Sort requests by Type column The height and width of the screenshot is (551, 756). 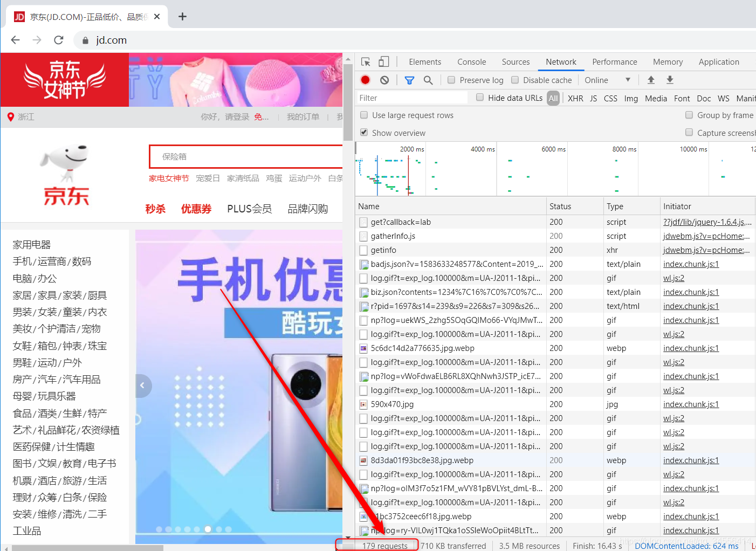[632, 206]
